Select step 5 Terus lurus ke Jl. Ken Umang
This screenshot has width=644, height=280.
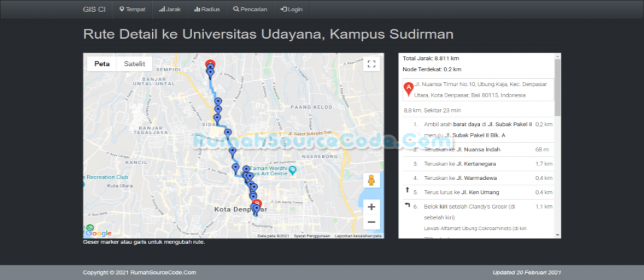pyautogui.click(x=478, y=193)
